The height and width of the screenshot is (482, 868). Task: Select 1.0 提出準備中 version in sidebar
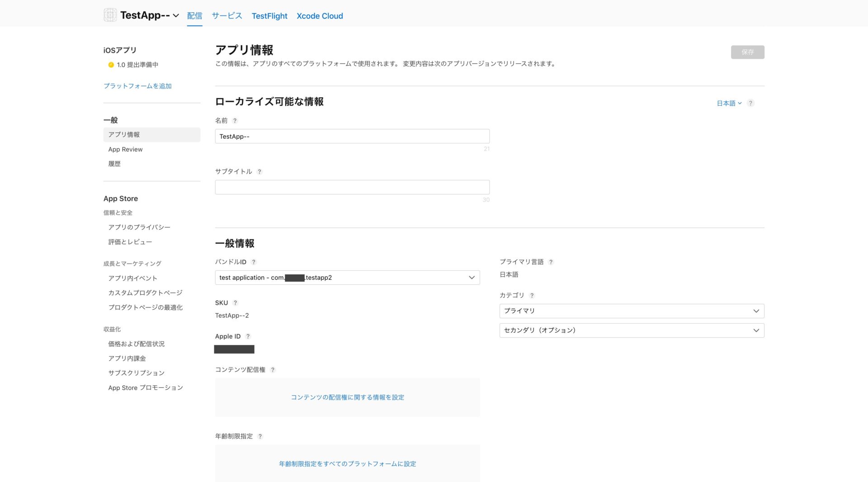(x=137, y=65)
